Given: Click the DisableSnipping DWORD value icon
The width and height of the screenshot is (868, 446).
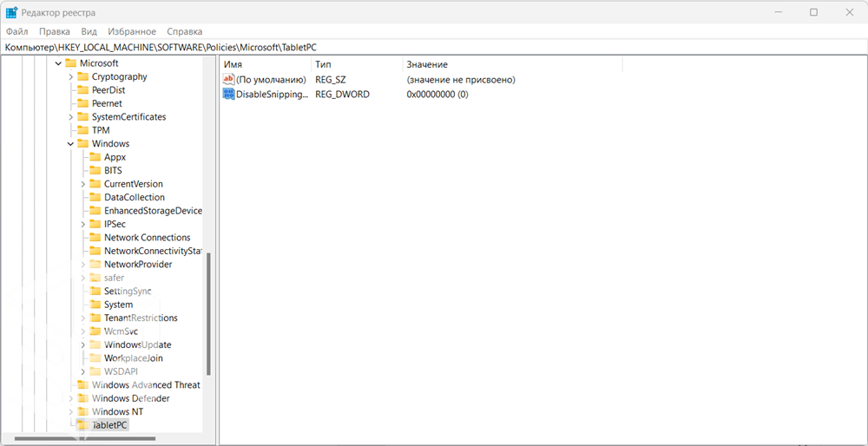Looking at the screenshot, I should (228, 94).
